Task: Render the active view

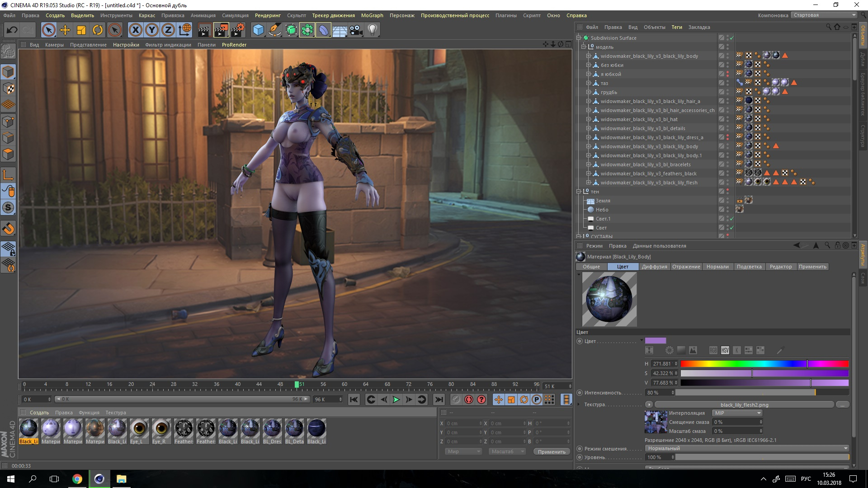Action: 204,30
